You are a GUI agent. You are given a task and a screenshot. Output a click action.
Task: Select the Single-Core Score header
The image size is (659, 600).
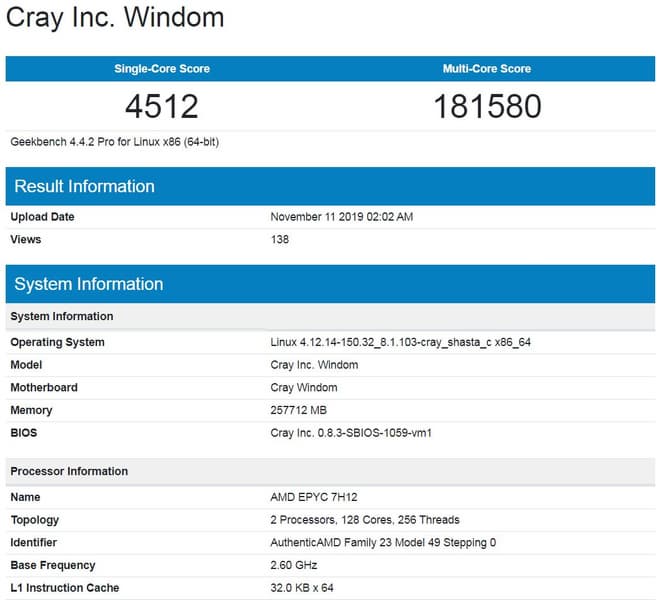(x=162, y=69)
